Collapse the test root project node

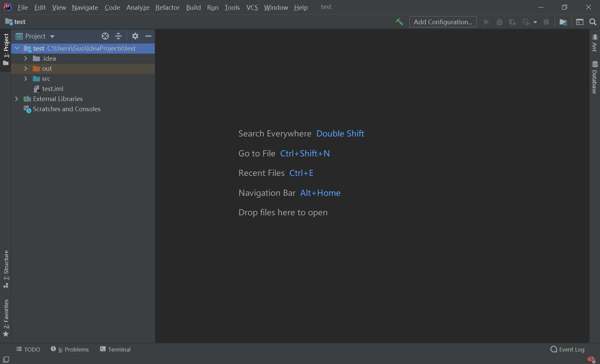[x=17, y=48]
